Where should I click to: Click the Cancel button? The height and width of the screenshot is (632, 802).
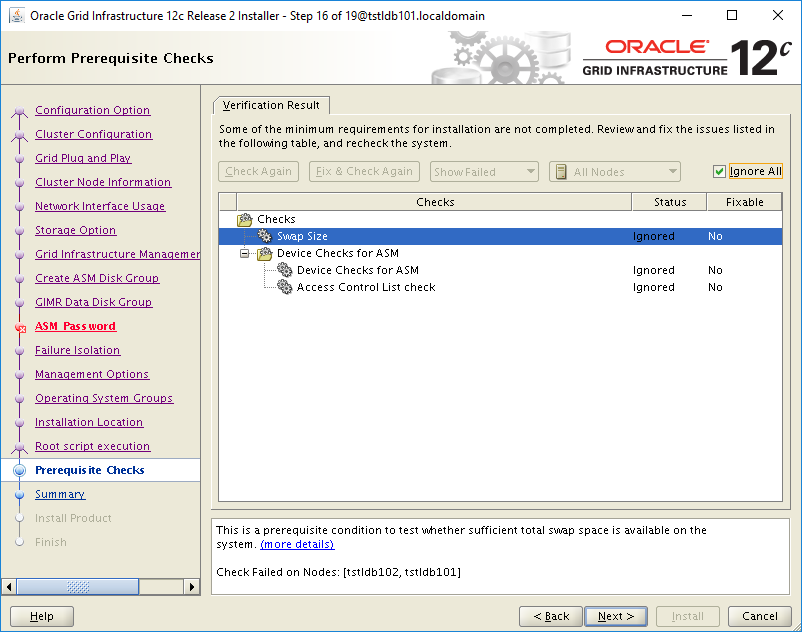760,616
